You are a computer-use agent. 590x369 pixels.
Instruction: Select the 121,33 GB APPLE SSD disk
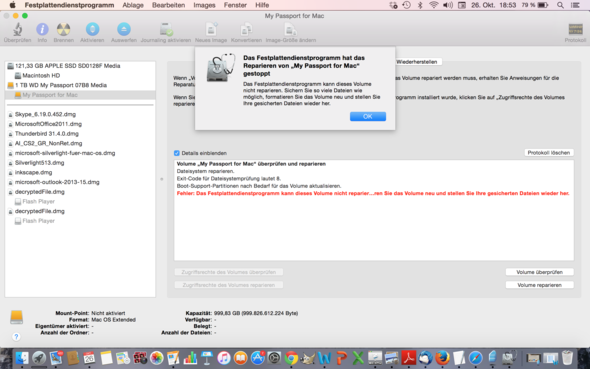[80, 66]
